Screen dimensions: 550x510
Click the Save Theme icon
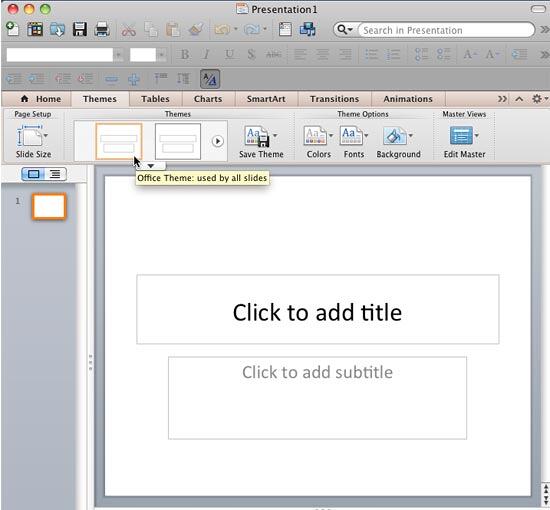257,137
